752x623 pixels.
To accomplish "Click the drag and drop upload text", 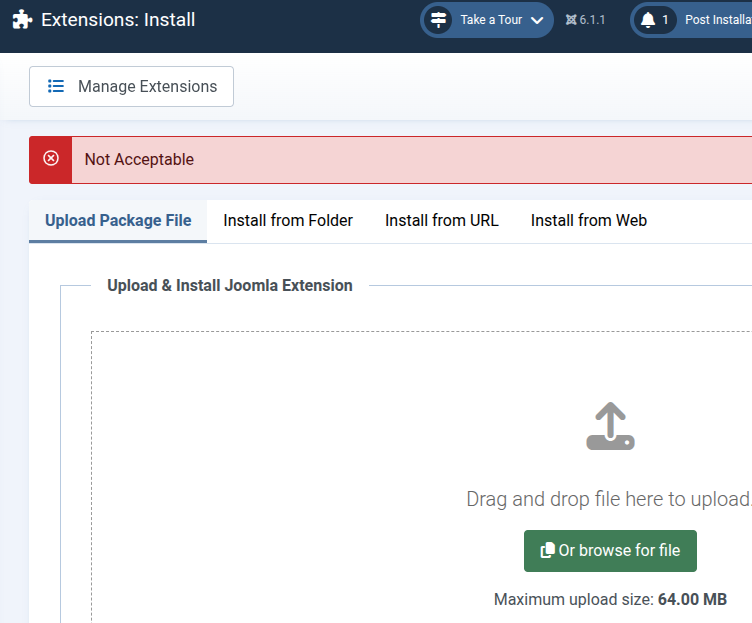I will tap(609, 499).
